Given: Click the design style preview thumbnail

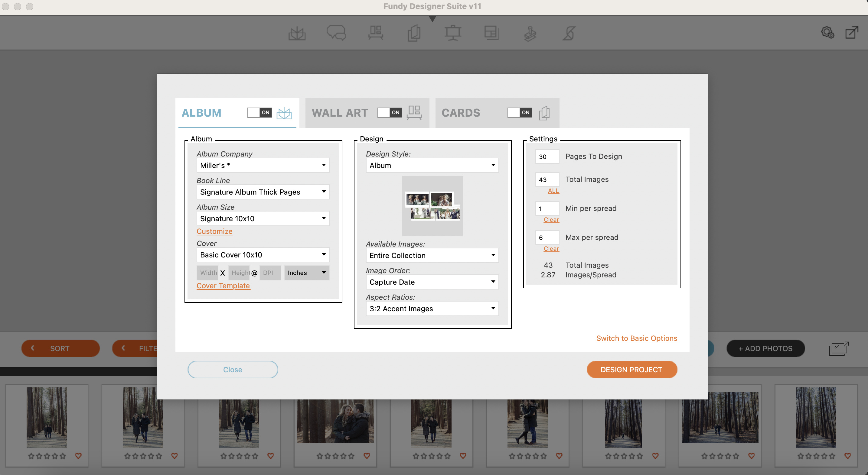Looking at the screenshot, I should pos(432,206).
